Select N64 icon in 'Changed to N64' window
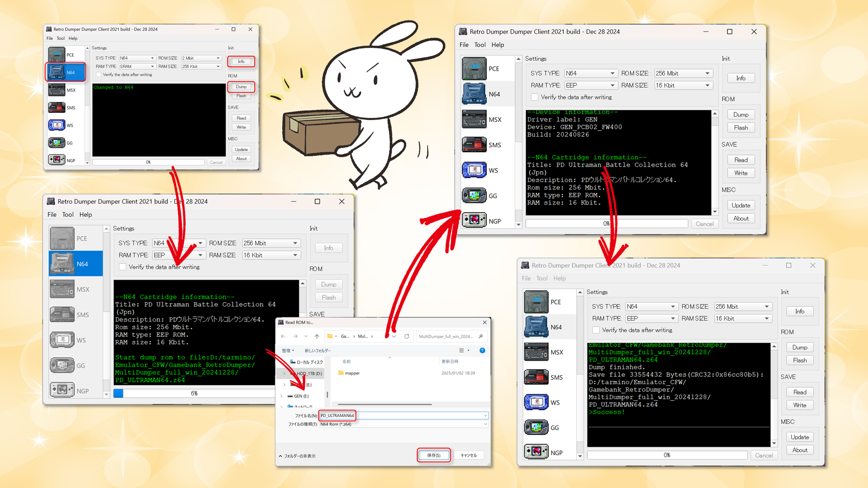 point(57,72)
